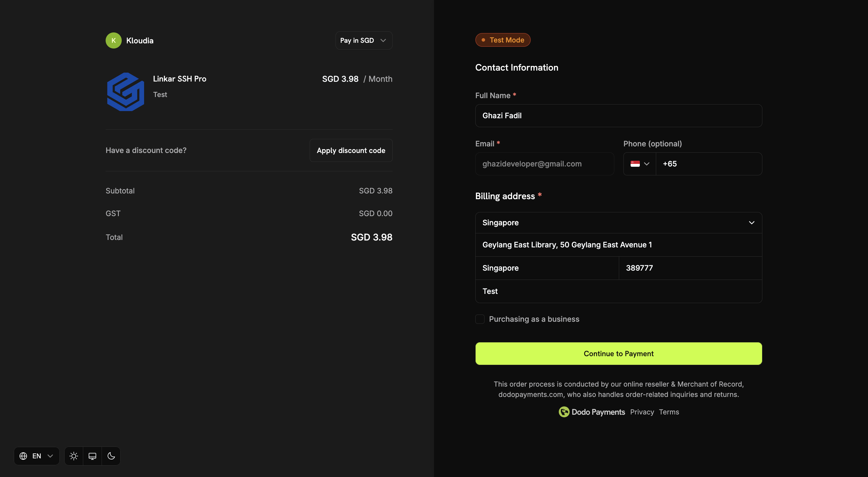Image resolution: width=868 pixels, height=477 pixels.
Task: Check Purchasing as a business checkbox
Action: pos(479,319)
